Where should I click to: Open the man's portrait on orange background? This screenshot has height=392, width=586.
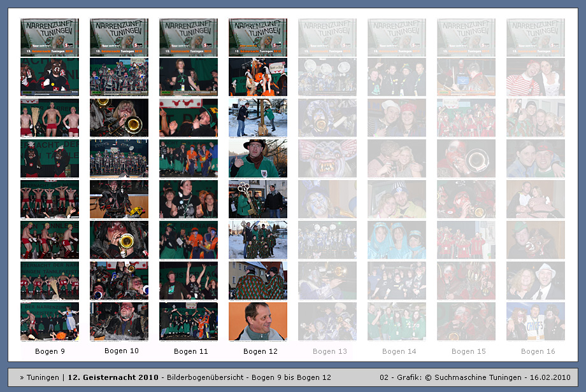point(257,321)
